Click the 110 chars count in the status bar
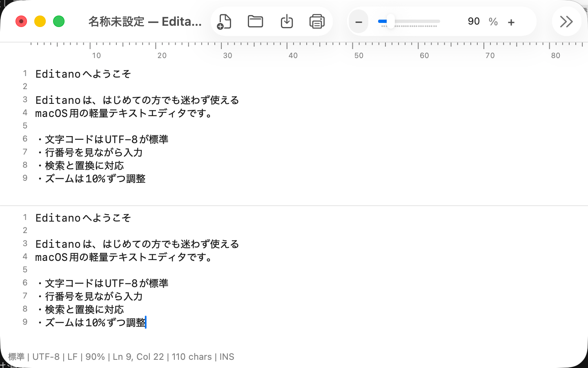 tap(192, 357)
